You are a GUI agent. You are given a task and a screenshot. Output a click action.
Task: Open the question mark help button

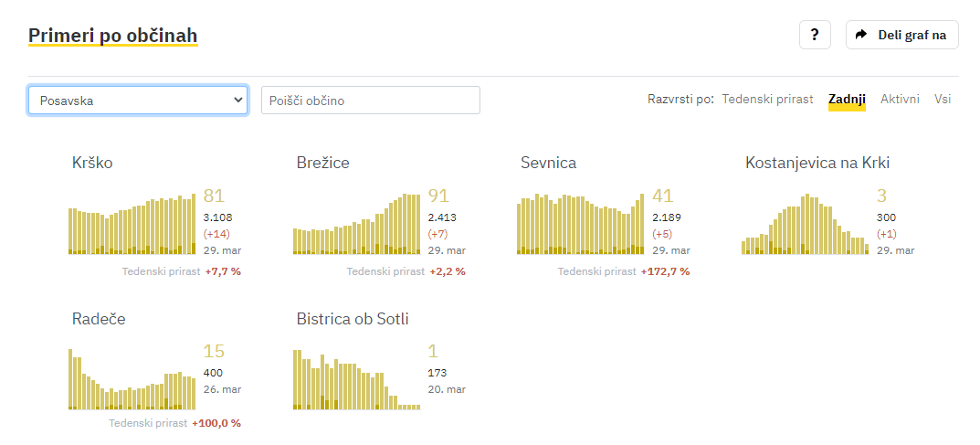pyautogui.click(x=815, y=35)
